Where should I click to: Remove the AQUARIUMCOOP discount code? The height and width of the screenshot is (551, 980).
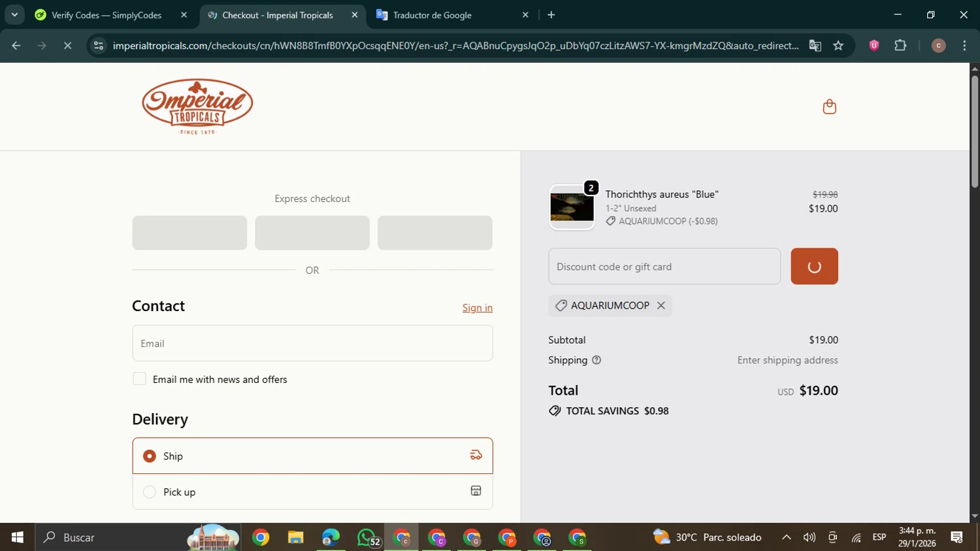(661, 305)
